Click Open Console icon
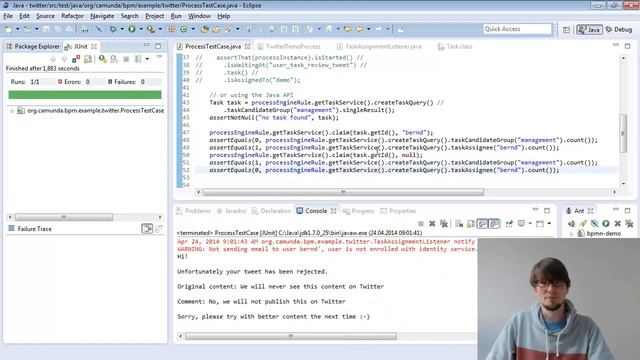 coord(540,223)
